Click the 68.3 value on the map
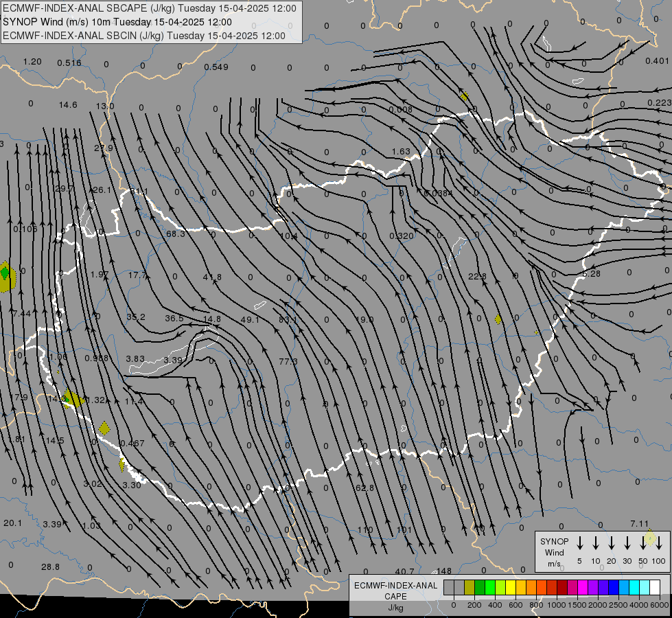Image resolution: width=672 pixels, height=618 pixels. (175, 233)
